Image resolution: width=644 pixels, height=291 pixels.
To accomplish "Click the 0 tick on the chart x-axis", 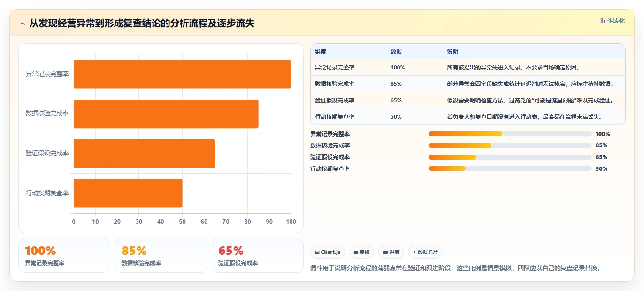I will click(74, 222).
